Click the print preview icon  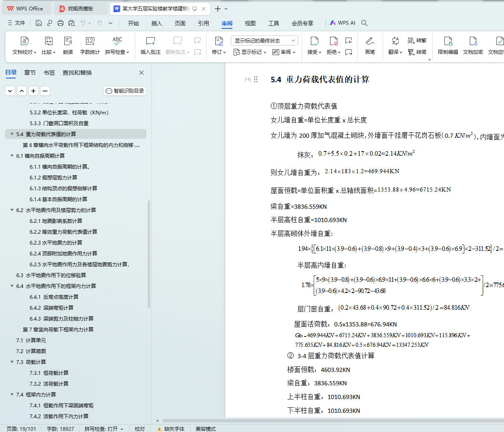pos(71,23)
